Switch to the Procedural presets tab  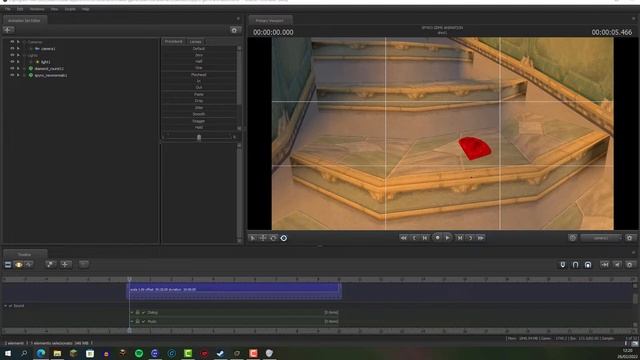tap(173, 42)
